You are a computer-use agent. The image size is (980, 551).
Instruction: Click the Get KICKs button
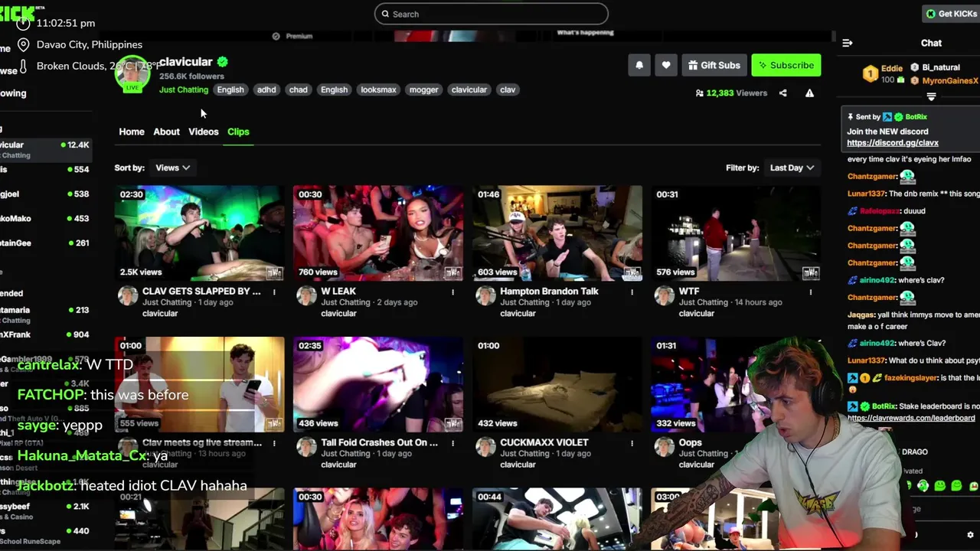click(951, 14)
